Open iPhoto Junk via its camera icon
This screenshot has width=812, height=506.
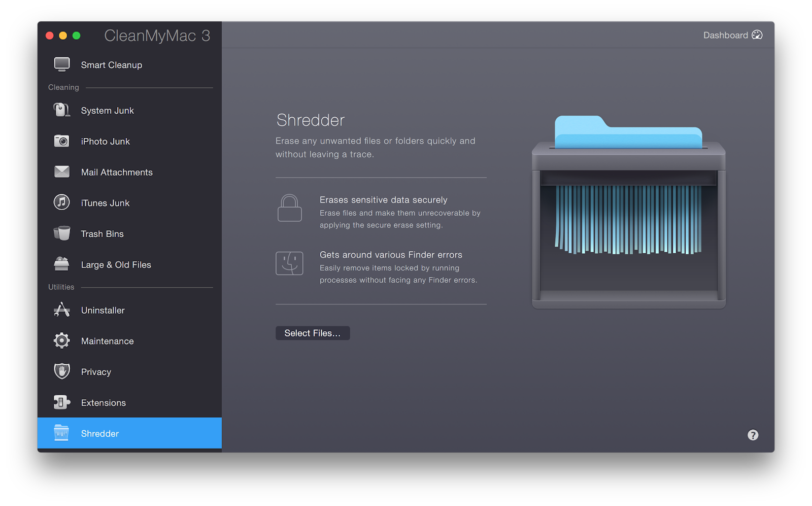click(x=62, y=141)
